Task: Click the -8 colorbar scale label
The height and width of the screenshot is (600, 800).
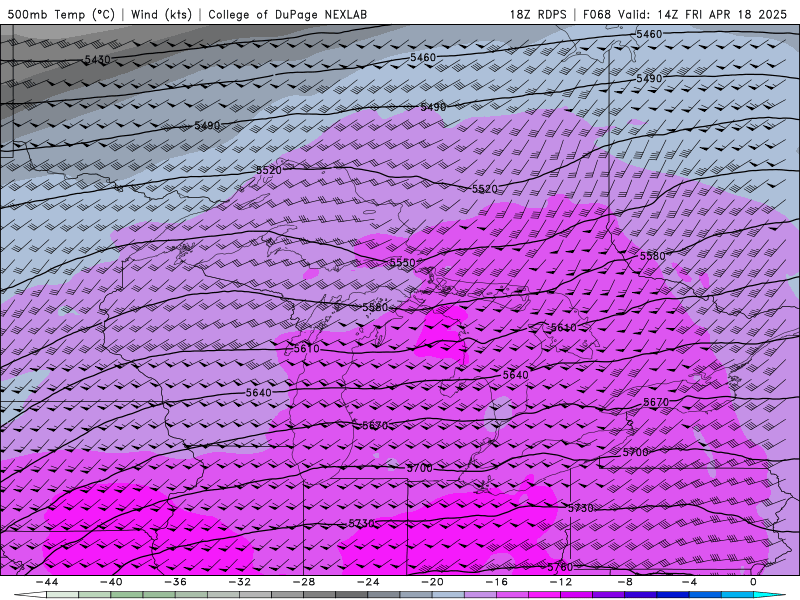Action: (625, 582)
